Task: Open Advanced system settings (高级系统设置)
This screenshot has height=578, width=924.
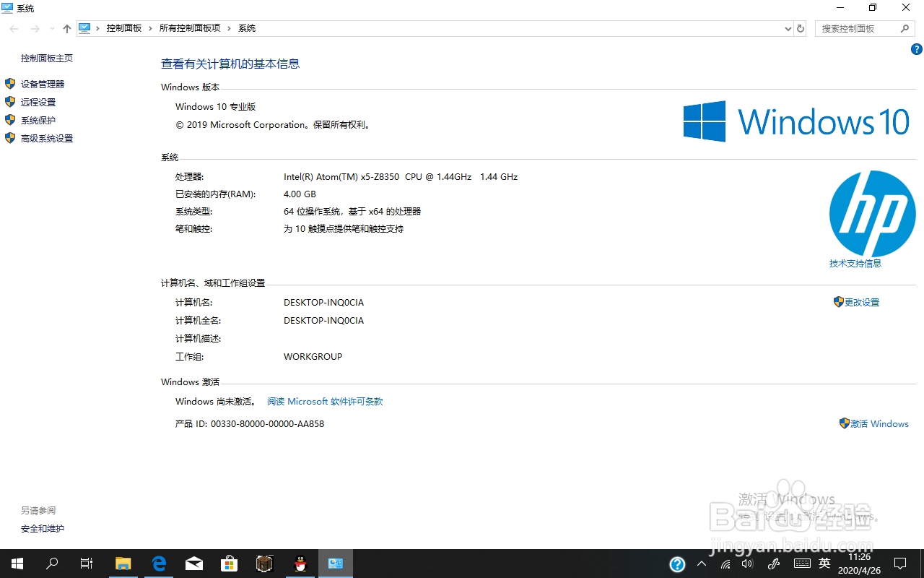Action: (47, 139)
